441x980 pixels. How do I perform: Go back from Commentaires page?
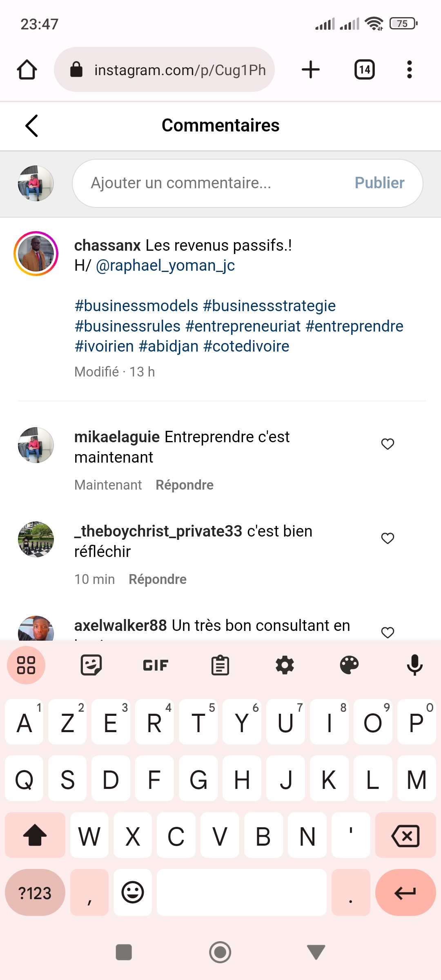(x=32, y=125)
